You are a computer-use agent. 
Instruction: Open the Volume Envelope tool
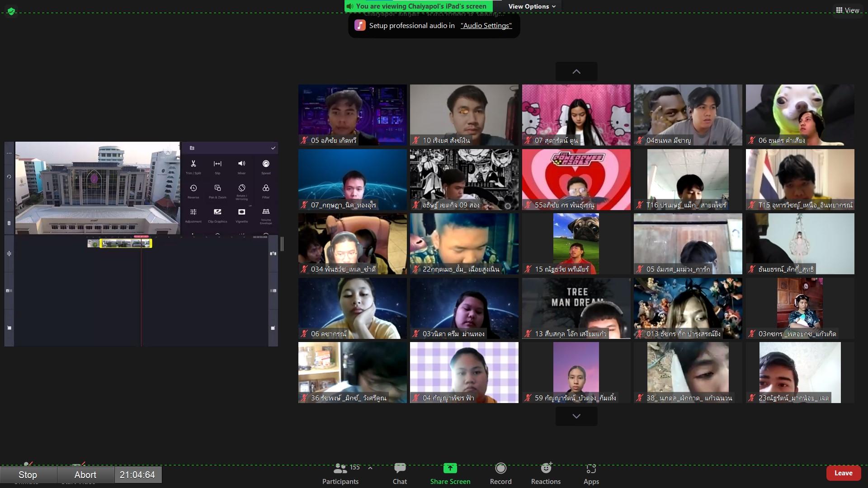pos(266,216)
